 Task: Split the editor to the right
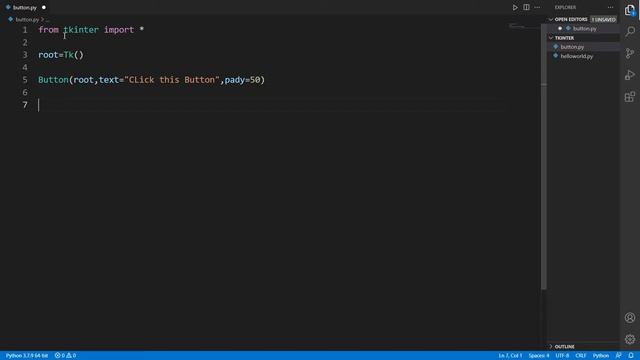pos(526,7)
